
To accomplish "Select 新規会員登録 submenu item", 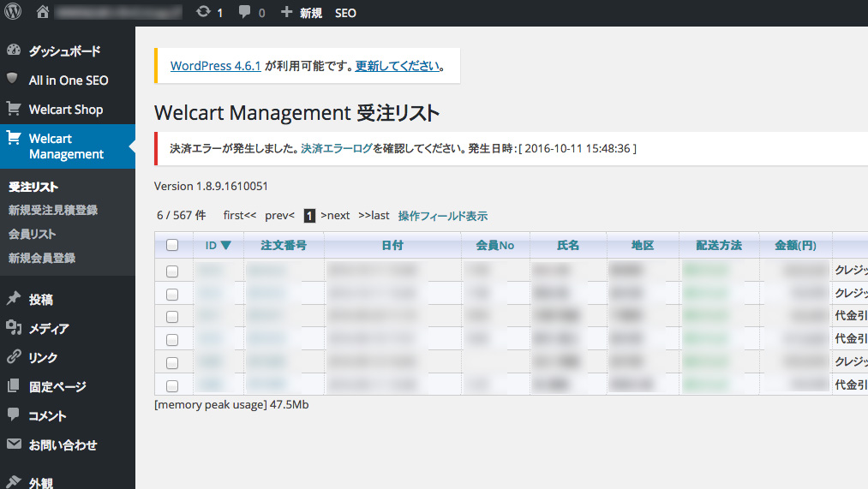I will tap(42, 258).
